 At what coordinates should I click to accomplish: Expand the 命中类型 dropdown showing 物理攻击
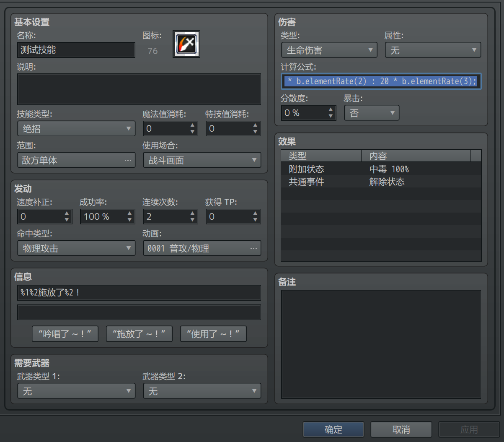pos(76,248)
